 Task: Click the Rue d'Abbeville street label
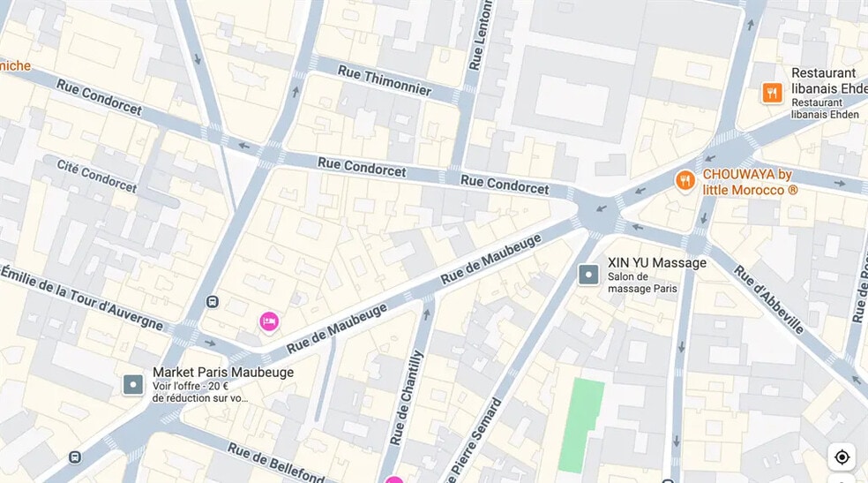pos(768,299)
